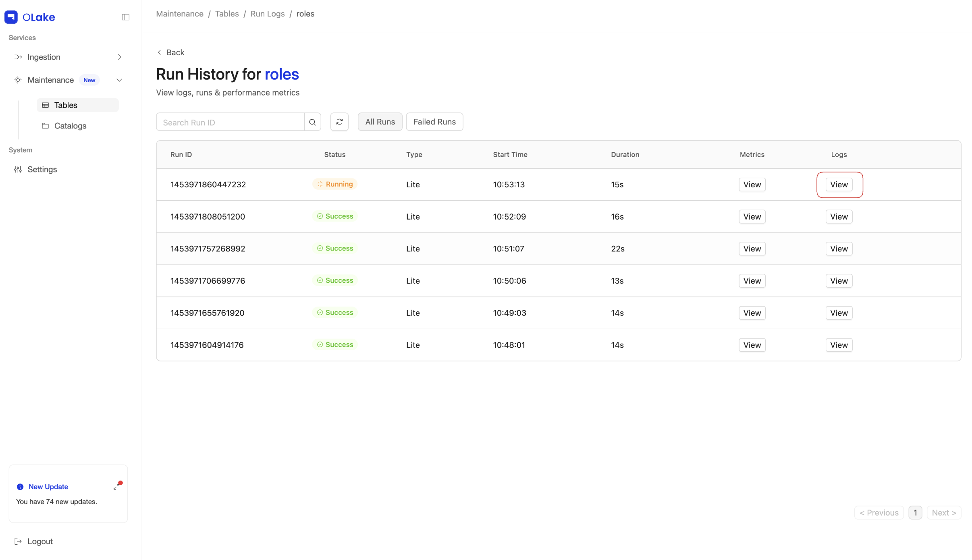Navigate to Maintenance via breadcrumb
Screen dimensions: 972x560
point(180,13)
